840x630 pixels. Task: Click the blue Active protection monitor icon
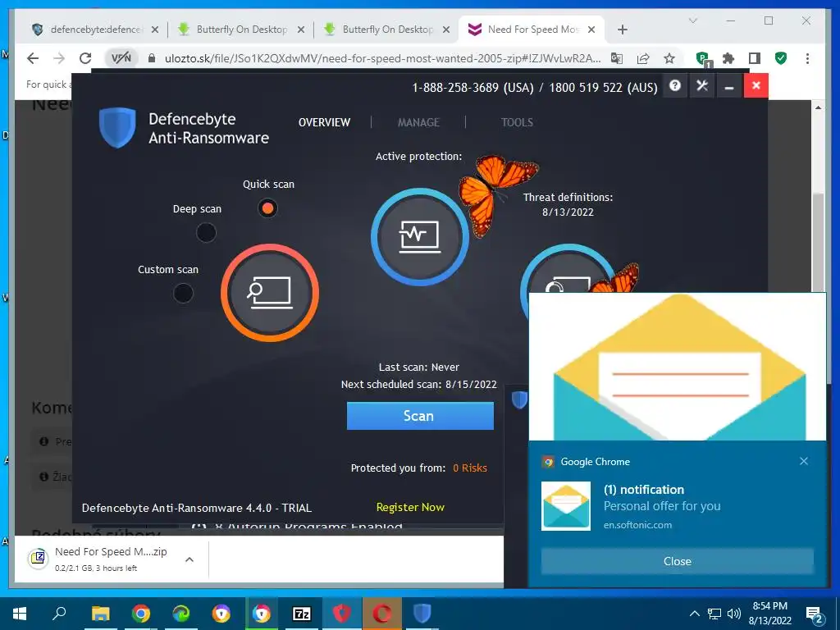(419, 236)
